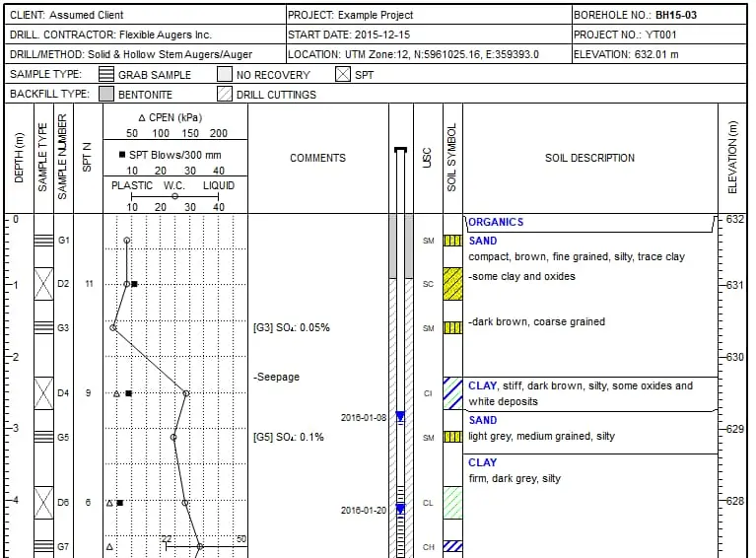Click the SPT sample symbol beside D2
Image resolution: width=756 pixels, height=558 pixels.
[x=44, y=284]
